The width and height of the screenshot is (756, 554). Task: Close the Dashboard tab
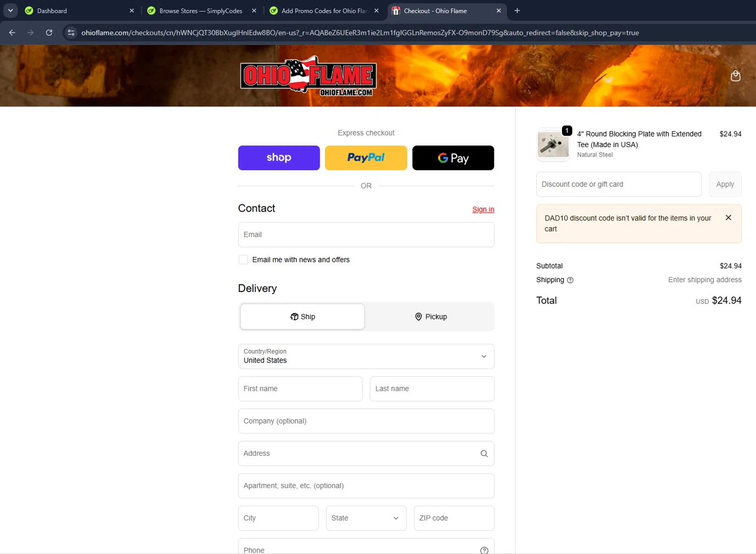[x=132, y=11]
